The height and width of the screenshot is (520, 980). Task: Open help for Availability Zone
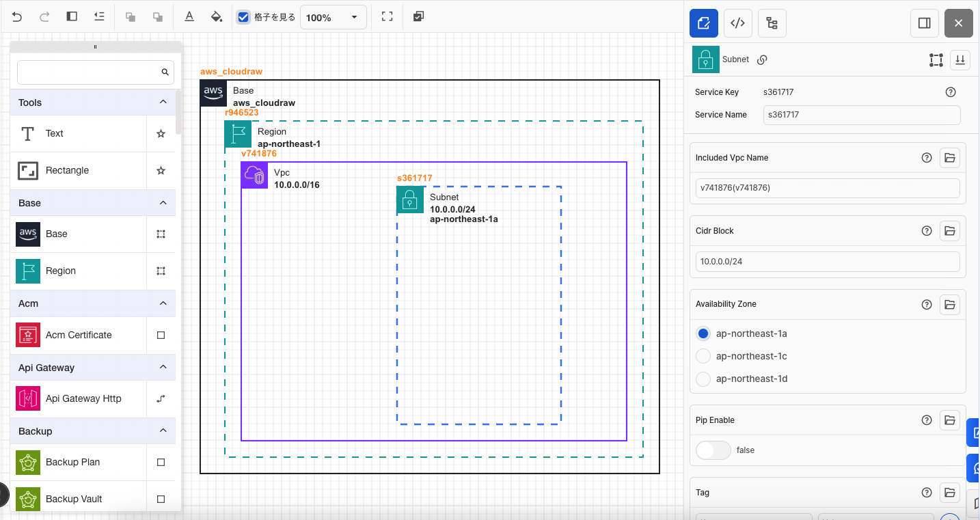click(927, 304)
